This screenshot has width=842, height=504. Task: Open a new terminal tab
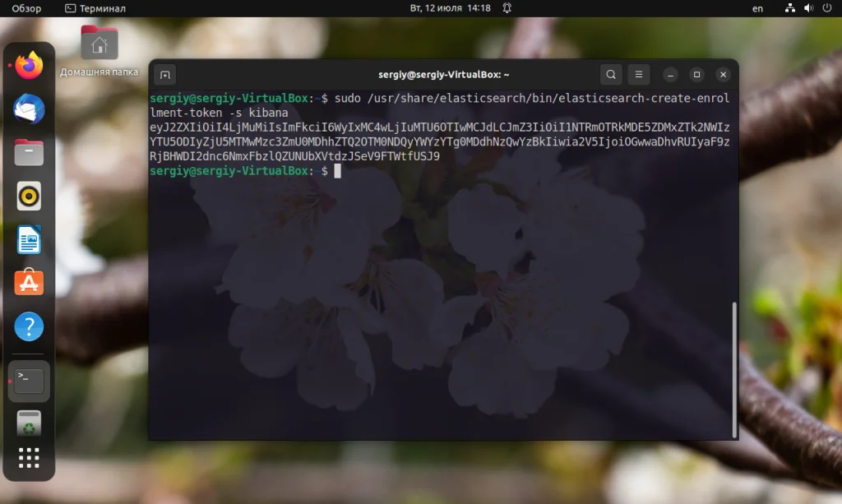(164, 74)
